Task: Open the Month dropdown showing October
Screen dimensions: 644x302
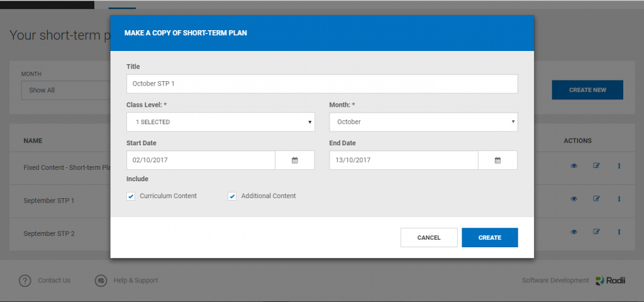Action: tap(423, 122)
